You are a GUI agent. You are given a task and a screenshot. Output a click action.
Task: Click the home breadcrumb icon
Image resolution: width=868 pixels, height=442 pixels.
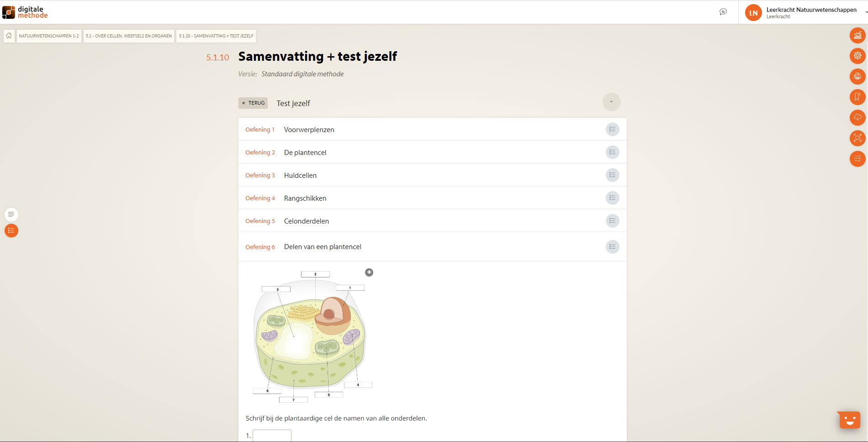pos(9,36)
